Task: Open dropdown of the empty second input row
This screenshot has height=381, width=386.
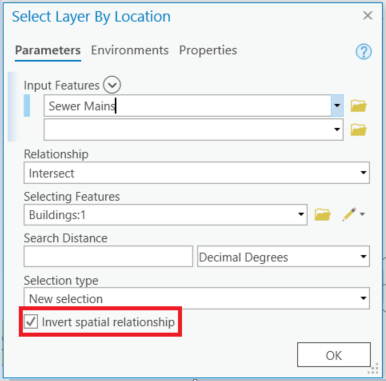Action: tap(337, 129)
